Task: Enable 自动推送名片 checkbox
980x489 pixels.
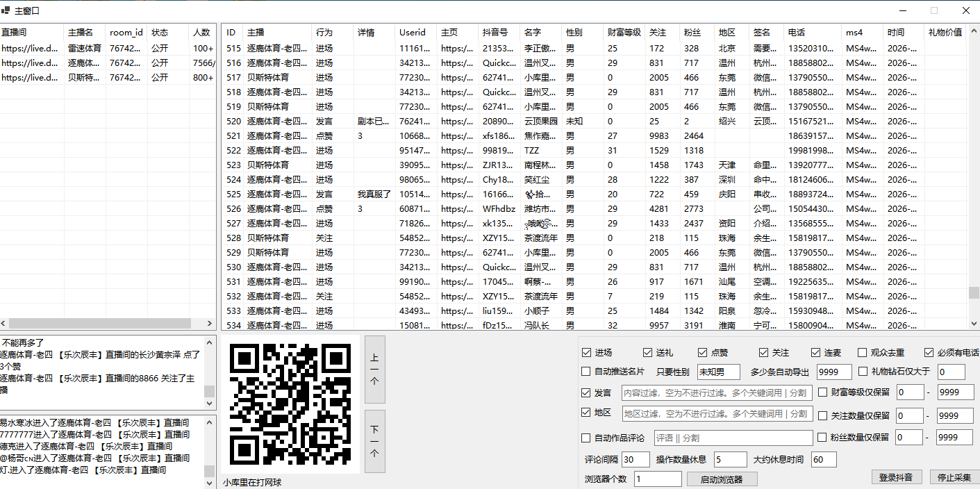Action: coord(586,372)
